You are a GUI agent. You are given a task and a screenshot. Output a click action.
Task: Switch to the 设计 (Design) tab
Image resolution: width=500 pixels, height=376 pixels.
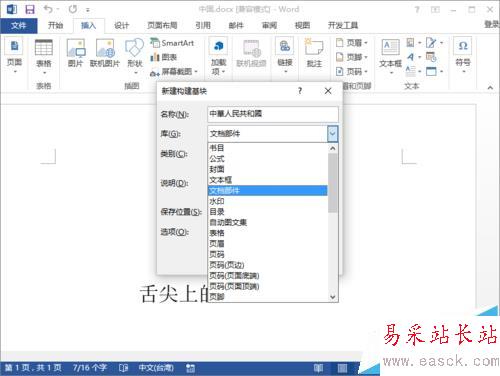click(122, 25)
